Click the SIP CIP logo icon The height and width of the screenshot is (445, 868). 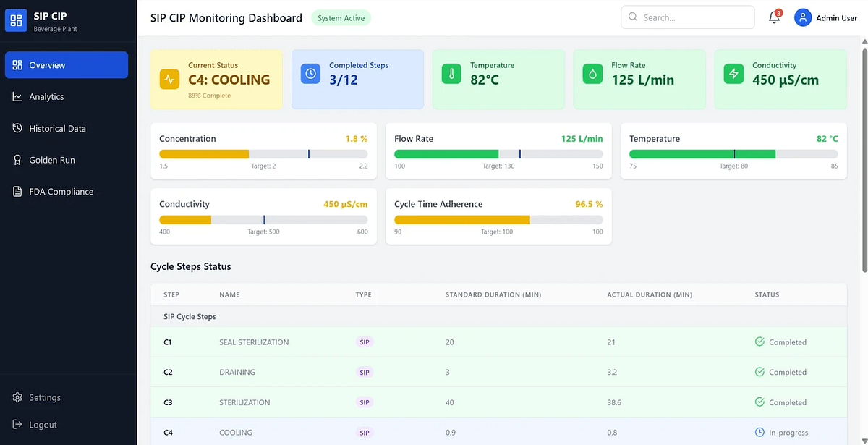click(16, 20)
